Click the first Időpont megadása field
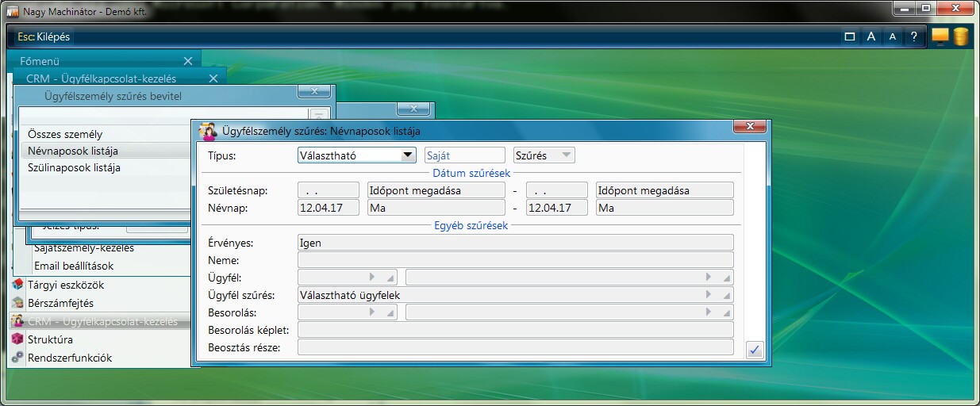Screen dimensions: 980x406 pyautogui.click(x=436, y=190)
